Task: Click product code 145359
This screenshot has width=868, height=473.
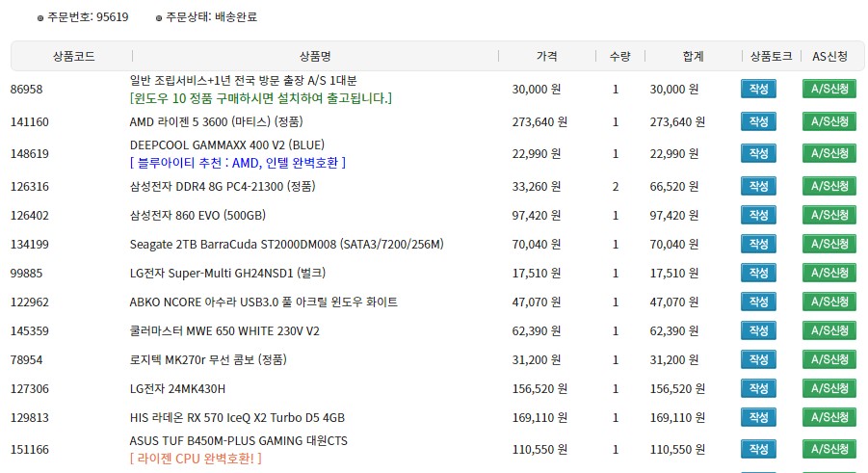Action: point(29,330)
